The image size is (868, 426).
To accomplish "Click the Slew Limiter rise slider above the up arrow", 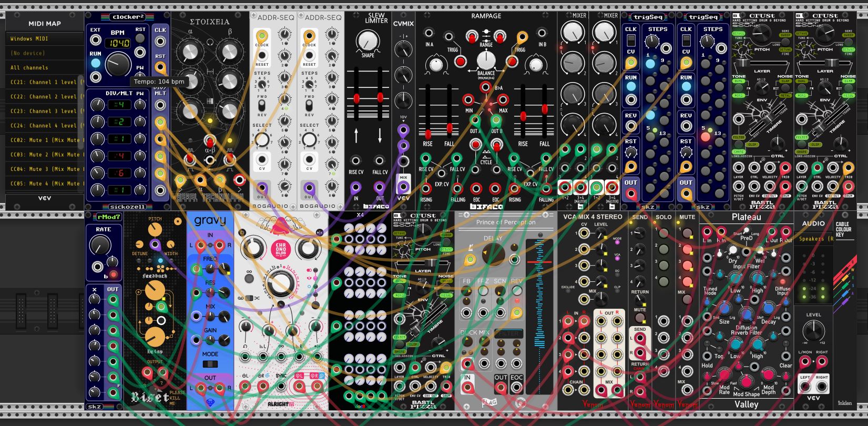I will tap(356, 93).
